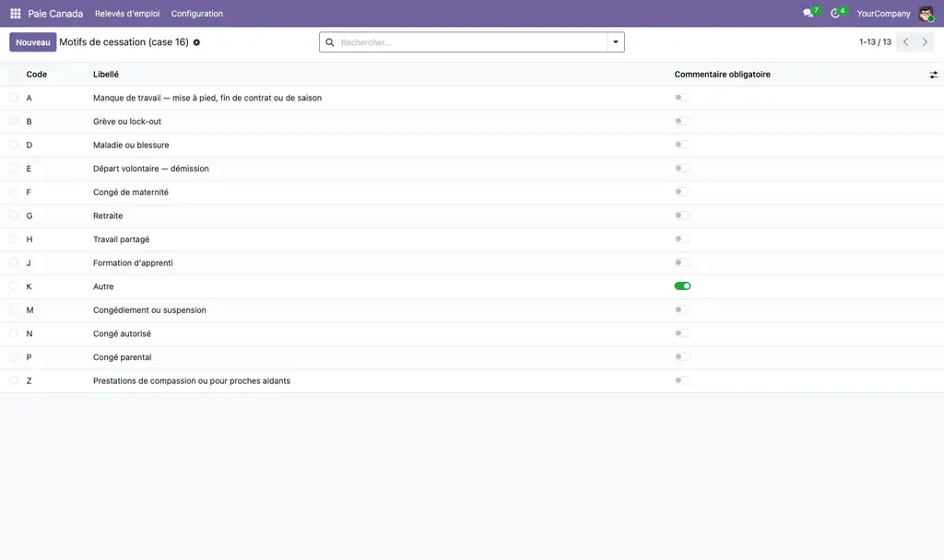Enable mandatory comment for Congé parental
The image size is (944, 560).
(682, 356)
